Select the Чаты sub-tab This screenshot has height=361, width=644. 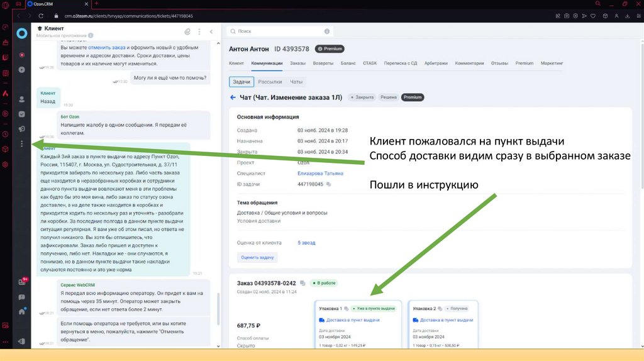coord(296,82)
